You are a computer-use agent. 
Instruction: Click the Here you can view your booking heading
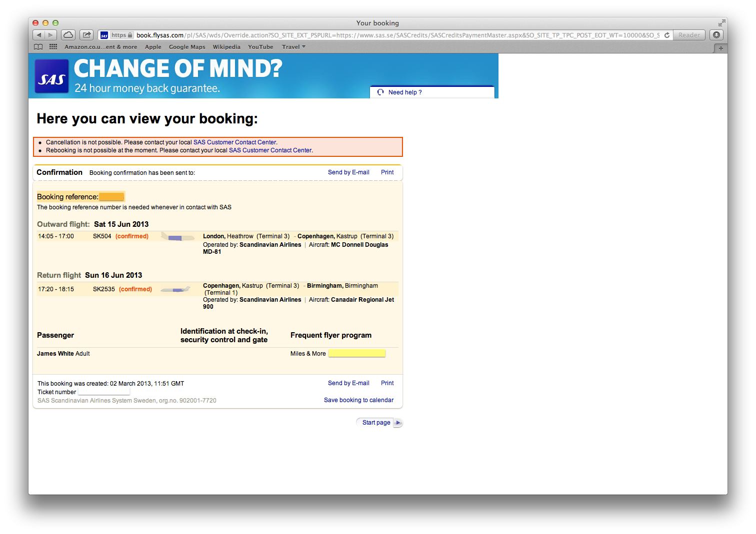click(x=147, y=119)
